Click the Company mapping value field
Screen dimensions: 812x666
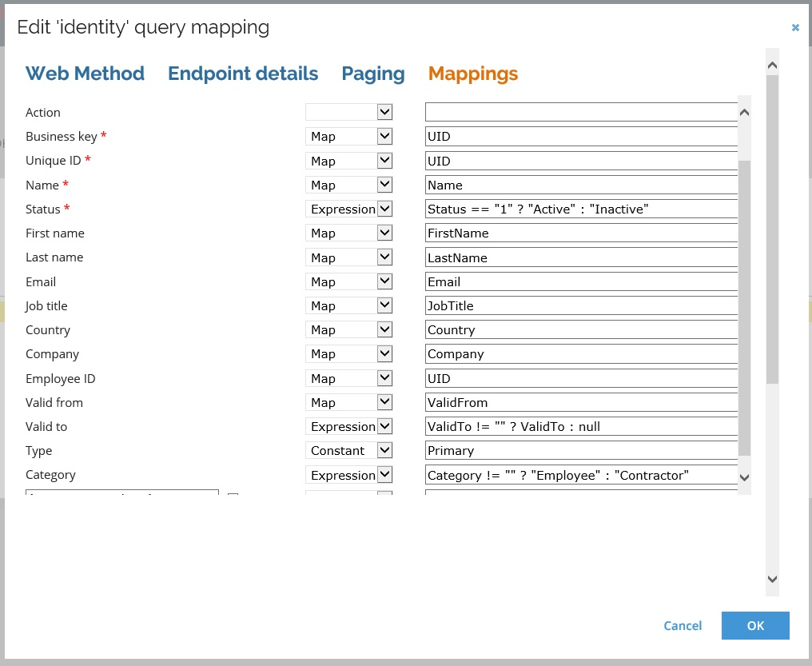[581, 353]
